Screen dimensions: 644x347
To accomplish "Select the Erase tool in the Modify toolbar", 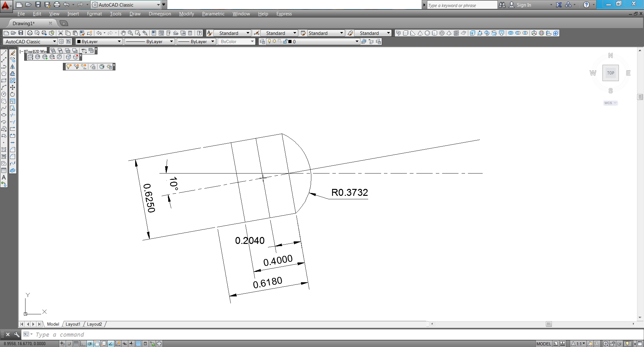I will point(13,53).
